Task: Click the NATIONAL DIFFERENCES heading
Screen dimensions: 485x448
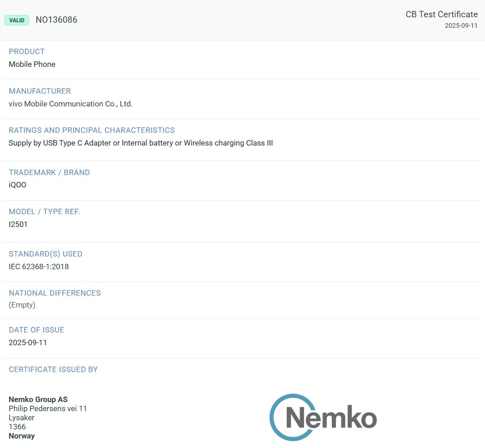Action: pyautogui.click(x=55, y=293)
